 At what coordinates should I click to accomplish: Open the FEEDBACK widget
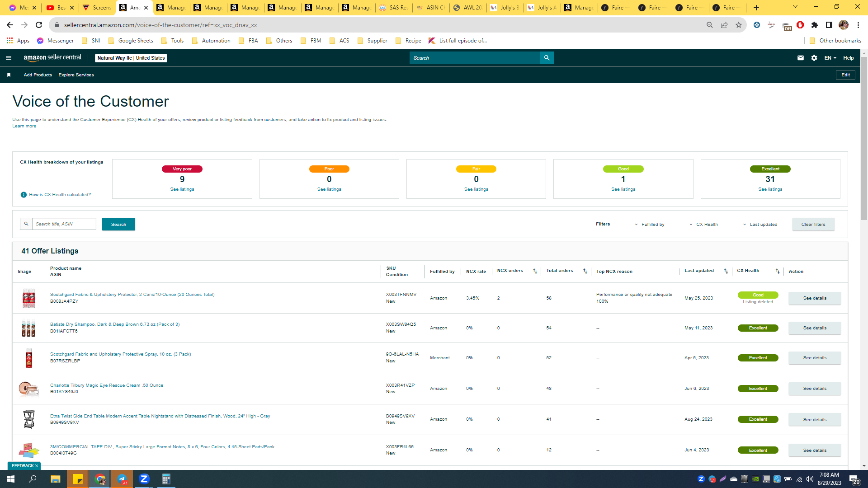23,466
